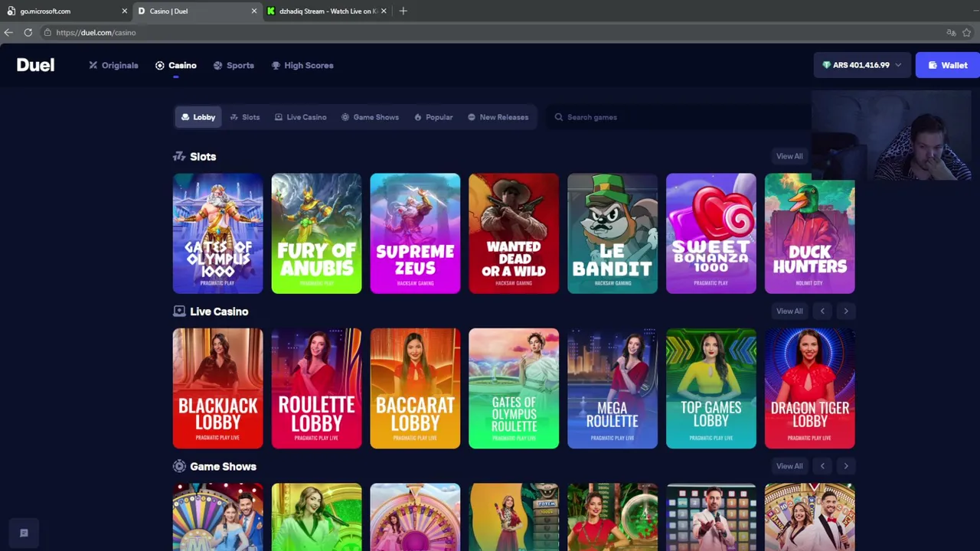Image resolution: width=980 pixels, height=551 pixels.
Task: Go back using the browser back arrow
Action: (x=8, y=32)
